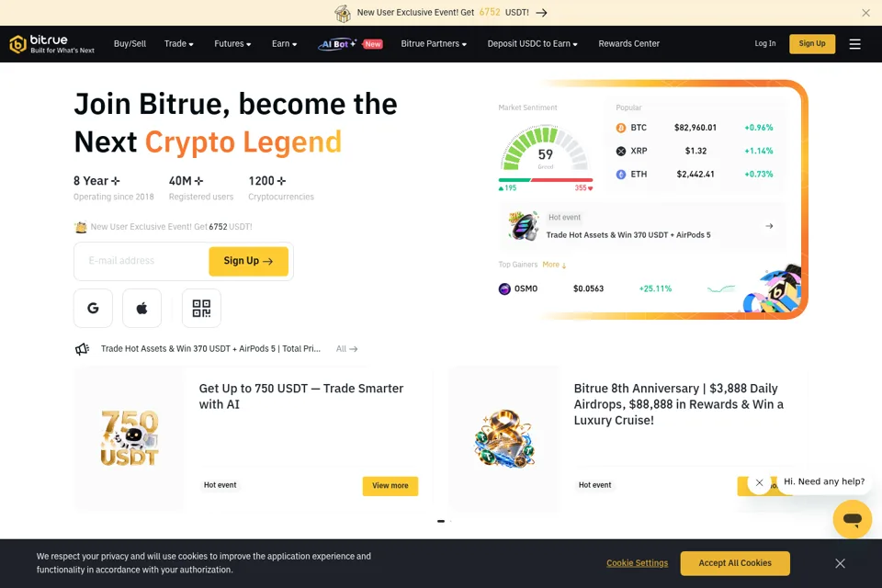The width and height of the screenshot is (882, 588).
Task: Open the Buy/Sell menu item
Action: coord(130,44)
